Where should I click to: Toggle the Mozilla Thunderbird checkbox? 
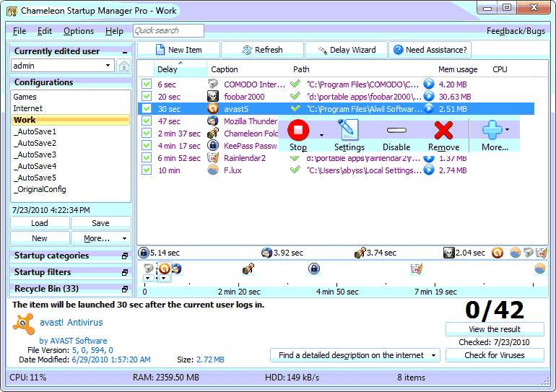(147, 121)
